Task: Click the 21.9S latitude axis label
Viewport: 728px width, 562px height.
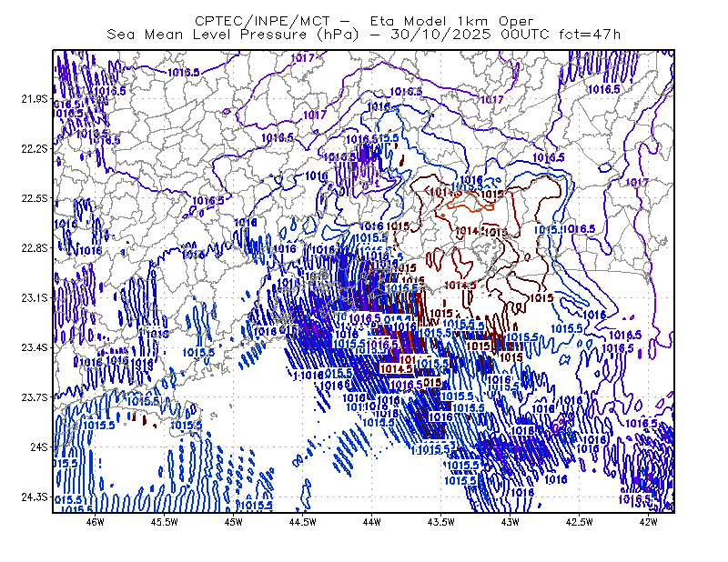Action: tap(35, 99)
